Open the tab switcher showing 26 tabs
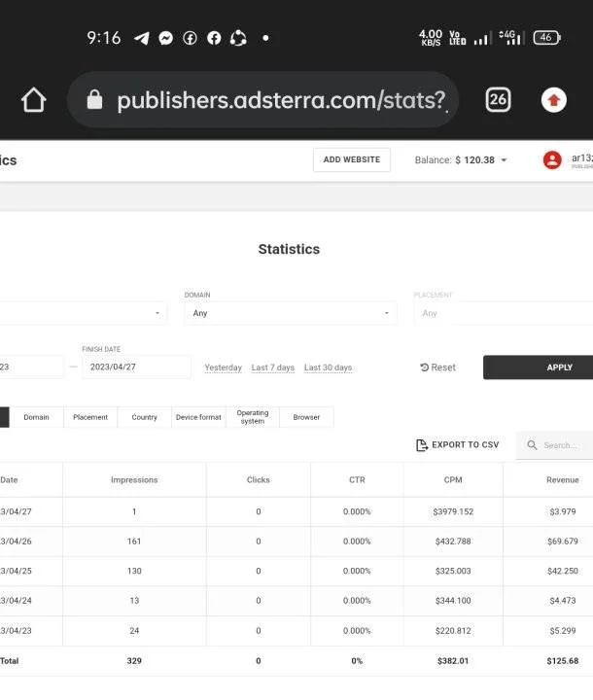 [498, 99]
